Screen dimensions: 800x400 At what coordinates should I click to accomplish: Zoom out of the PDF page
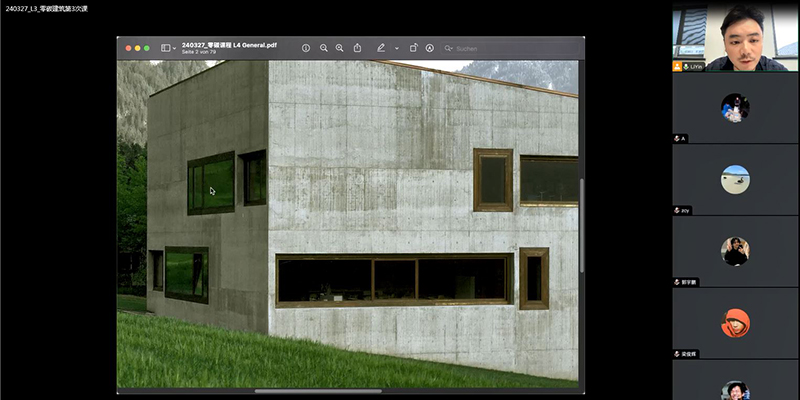click(x=323, y=48)
